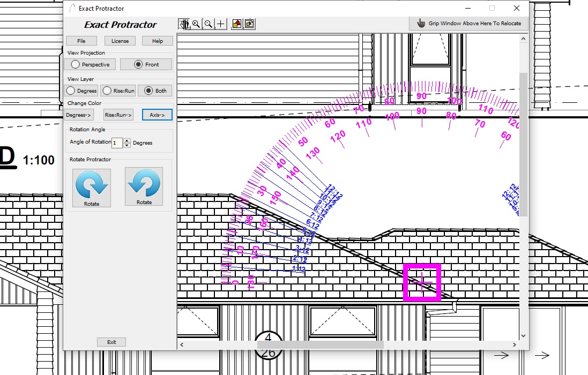
Task: Click the red and yellow shapes toolbar icon
Action: pos(237,24)
